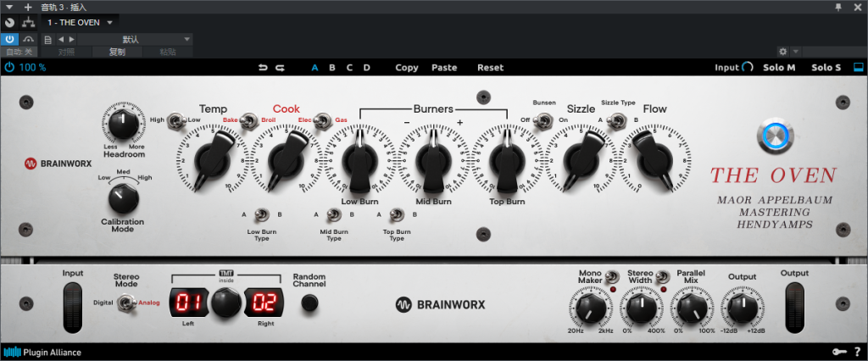Image resolution: width=868 pixels, height=361 pixels.
Task: Go to previous preset arrow
Action: tap(60, 39)
